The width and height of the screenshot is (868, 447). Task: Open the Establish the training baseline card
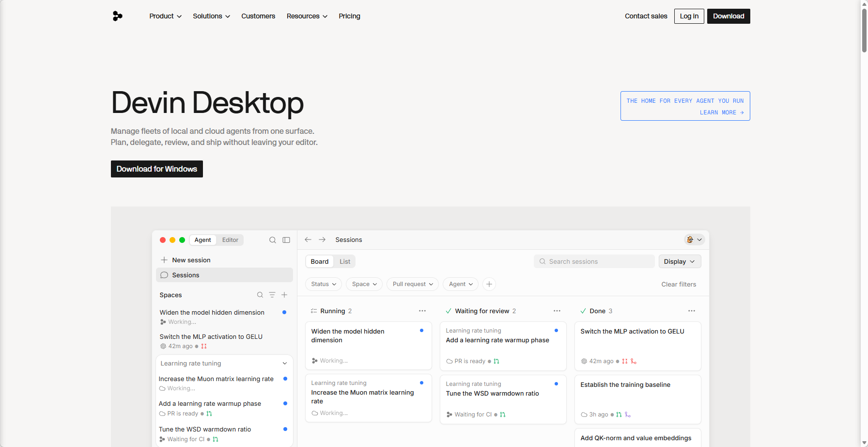click(638, 399)
